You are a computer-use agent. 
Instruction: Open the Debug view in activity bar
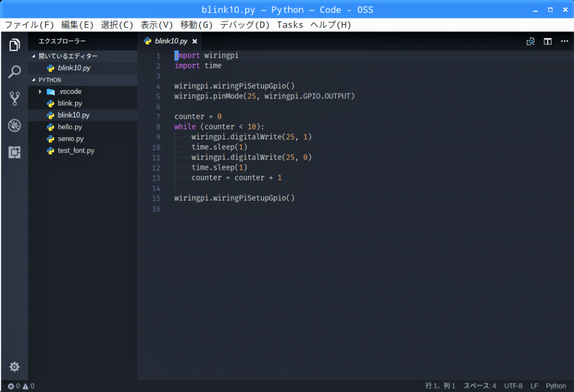pyautogui.click(x=15, y=125)
